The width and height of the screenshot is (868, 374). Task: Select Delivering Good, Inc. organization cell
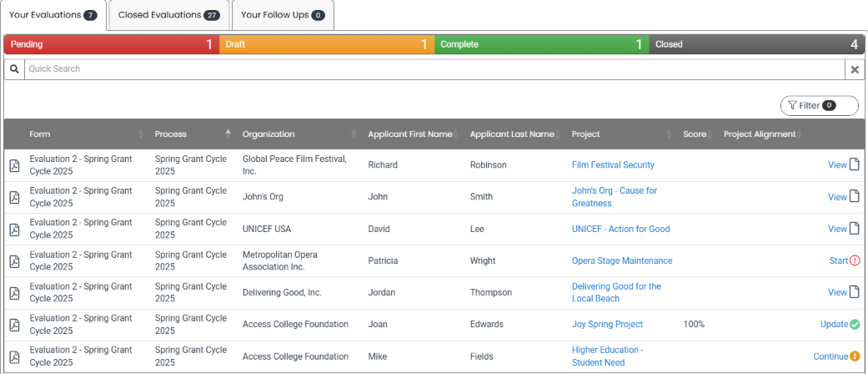click(x=282, y=292)
